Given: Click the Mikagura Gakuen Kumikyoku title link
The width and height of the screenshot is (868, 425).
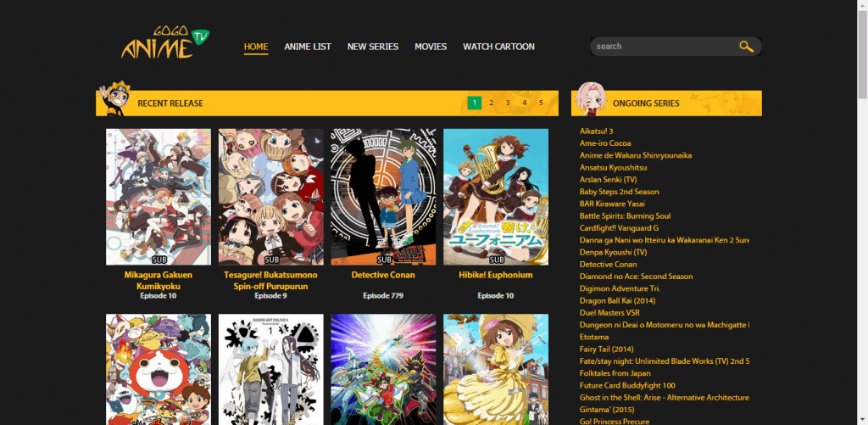Looking at the screenshot, I should point(159,281).
